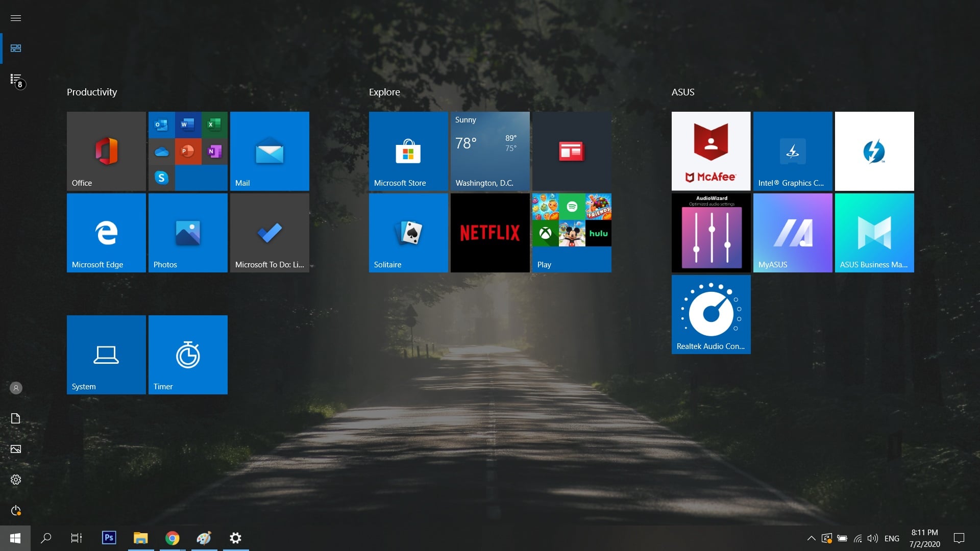Open the Washington, D.C. weather tile
980x551 pixels.
pos(490,151)
